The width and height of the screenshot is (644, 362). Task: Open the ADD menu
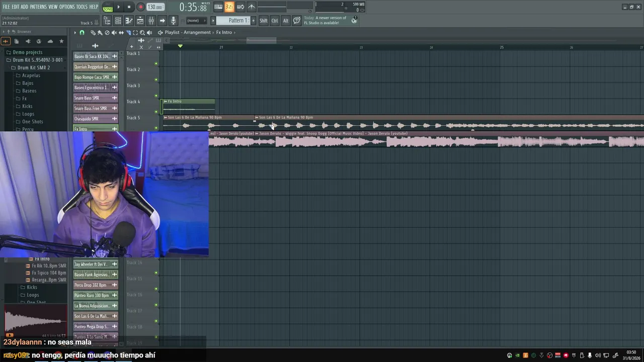pyautogui.click(x=24, y=7)
